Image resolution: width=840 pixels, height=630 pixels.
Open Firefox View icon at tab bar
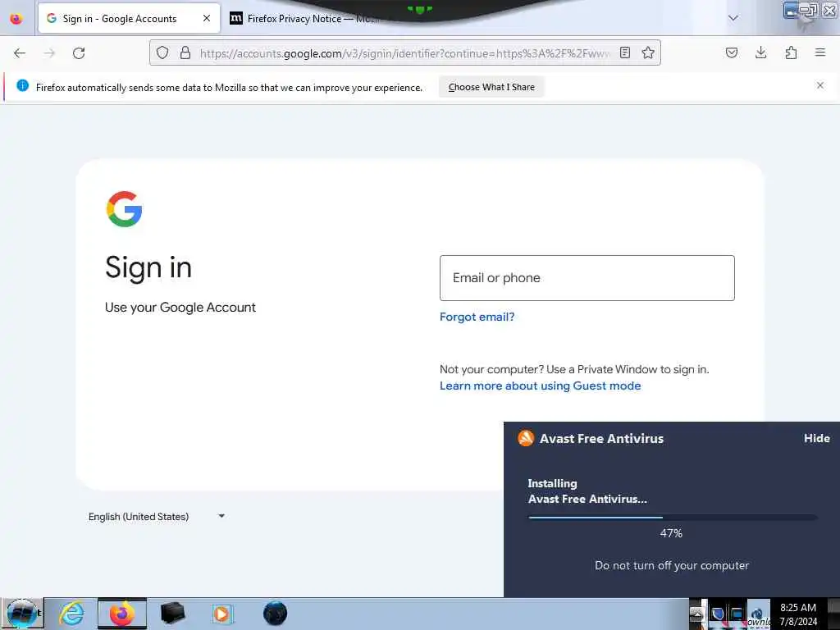(x=16, y=19)
